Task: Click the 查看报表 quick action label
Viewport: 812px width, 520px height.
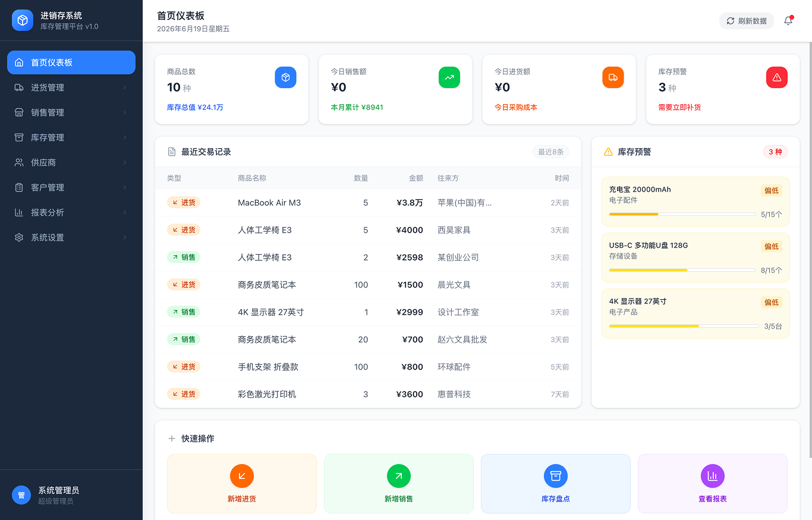Action: [x=713, y=499]
